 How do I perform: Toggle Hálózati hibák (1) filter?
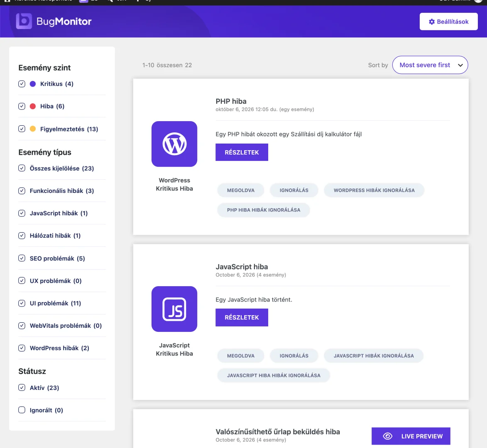(22, 236)
